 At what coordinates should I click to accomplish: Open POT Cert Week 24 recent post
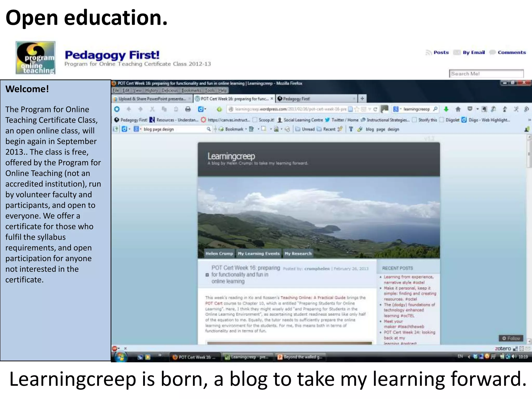click(409, 338)
